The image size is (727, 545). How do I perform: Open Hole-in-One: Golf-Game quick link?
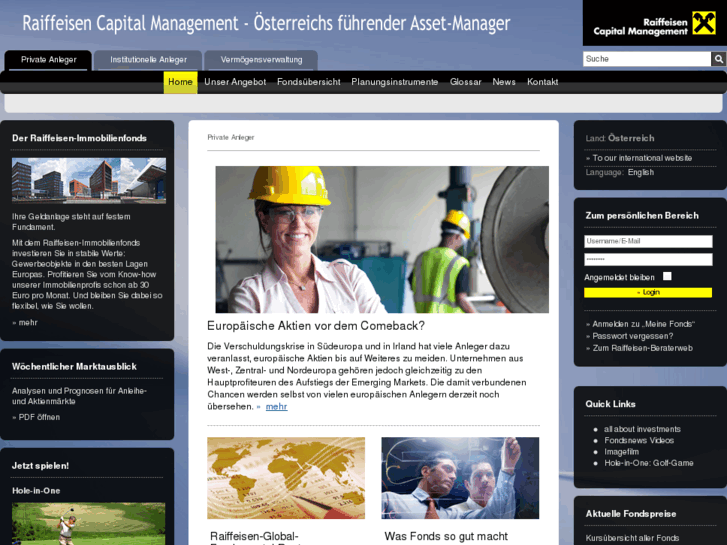click(649, 463)
